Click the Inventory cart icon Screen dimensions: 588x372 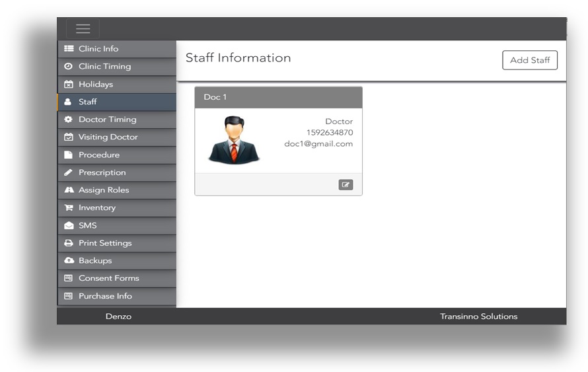(x=68, y=207)
